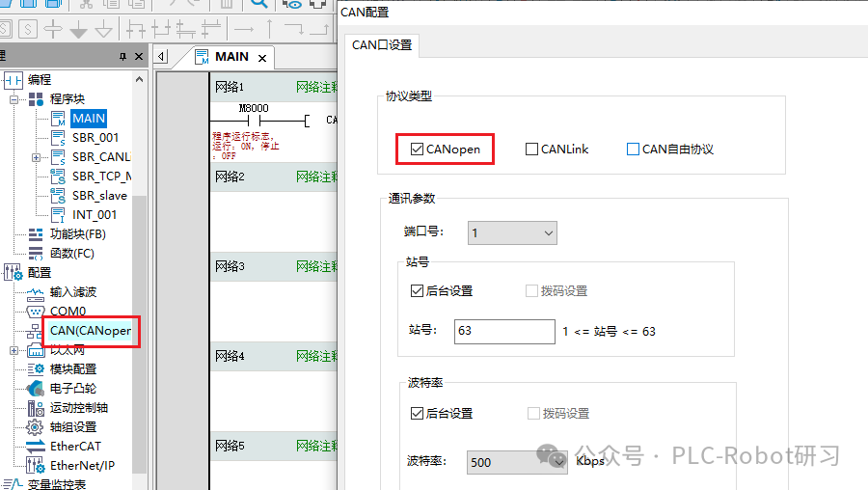Click the 模块配置 gear-list icon
This screenshot has width=868, height=490.
coord(36,369)
